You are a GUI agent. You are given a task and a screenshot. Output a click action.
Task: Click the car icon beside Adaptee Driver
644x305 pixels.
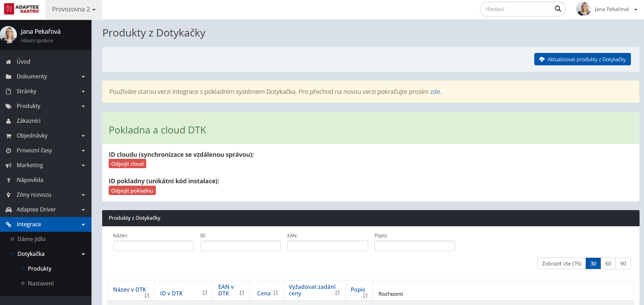click(x=9, y=210)
